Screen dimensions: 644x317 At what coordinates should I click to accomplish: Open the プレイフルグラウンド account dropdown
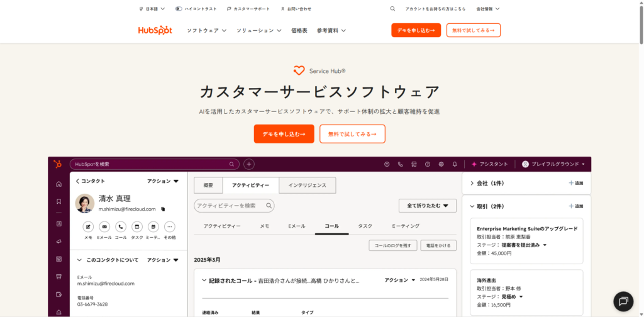[x=553, y=164]
